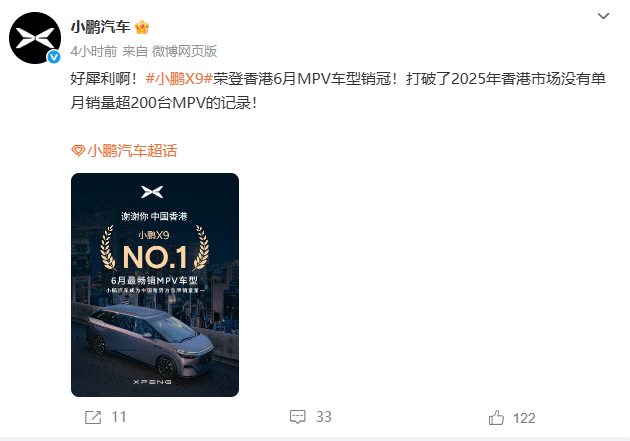Click the post text about 200台MPV record

coord(338,91)
